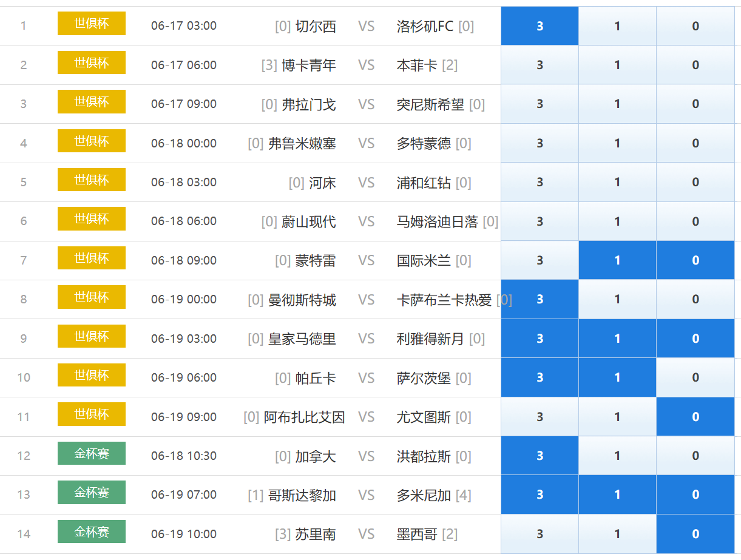The width and height of the screenshot is (741, 560).
Task: Open team 洛杉矶FC
Action: [425, 27]
